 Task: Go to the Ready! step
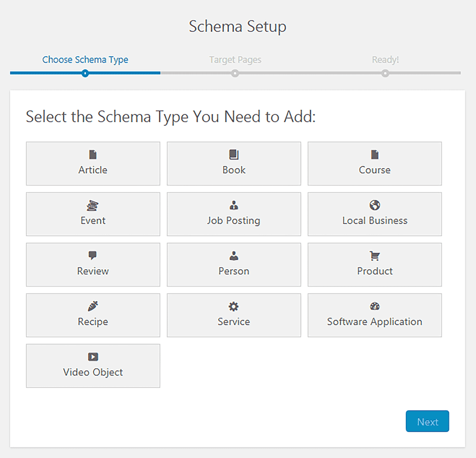pos(385,60)
